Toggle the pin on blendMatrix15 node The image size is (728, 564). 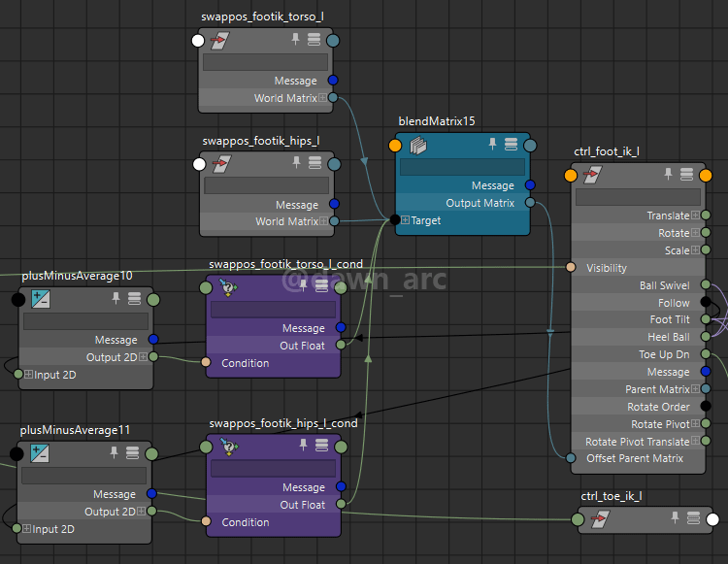492,145
